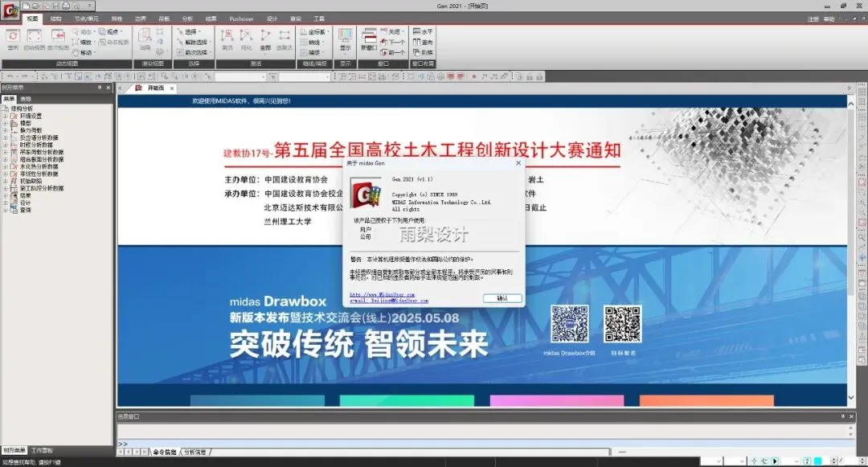Screen dimensions: 868x467
Task: Open the 结构 ribbon tab
Action: (56, 18)
